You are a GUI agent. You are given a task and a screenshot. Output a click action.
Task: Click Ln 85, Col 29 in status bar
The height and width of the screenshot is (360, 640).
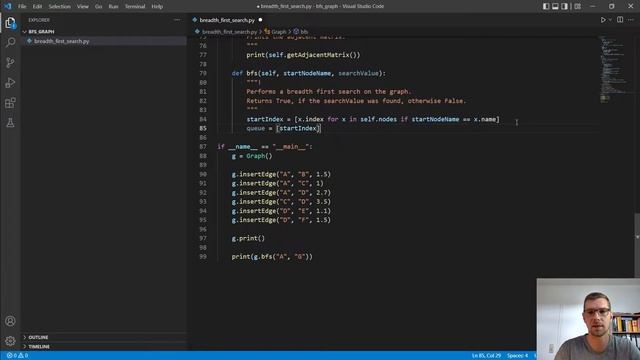click(x=486, y=356)
